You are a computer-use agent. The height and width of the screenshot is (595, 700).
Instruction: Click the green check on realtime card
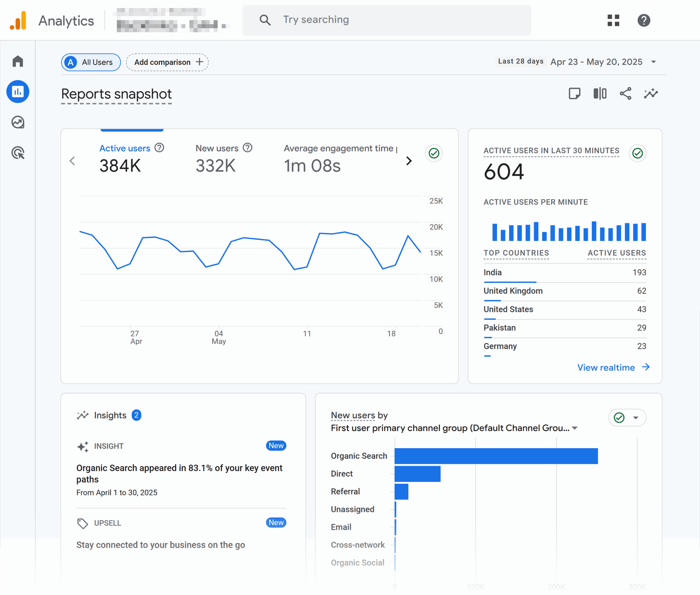click(x=637, y=153)
